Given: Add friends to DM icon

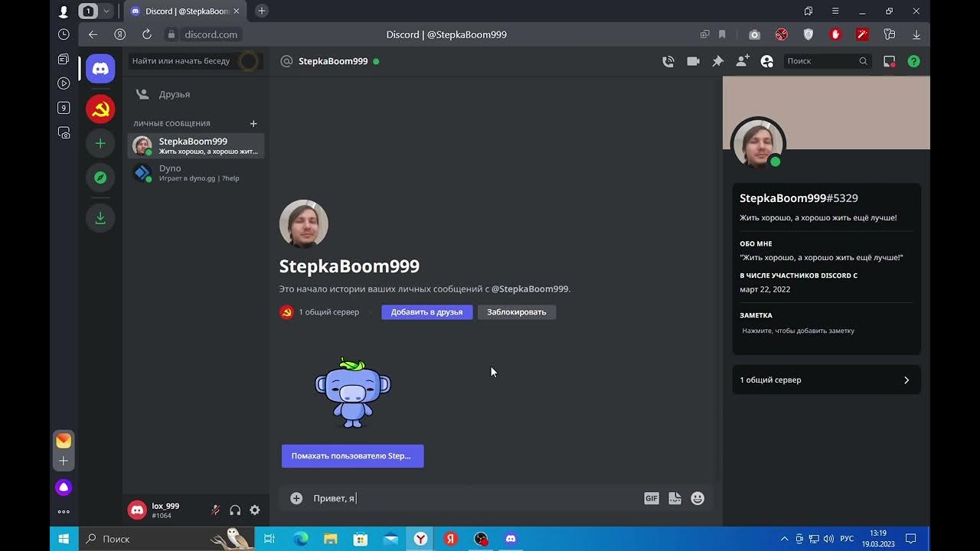Looking at the screenshot, I should pos(742,61).
